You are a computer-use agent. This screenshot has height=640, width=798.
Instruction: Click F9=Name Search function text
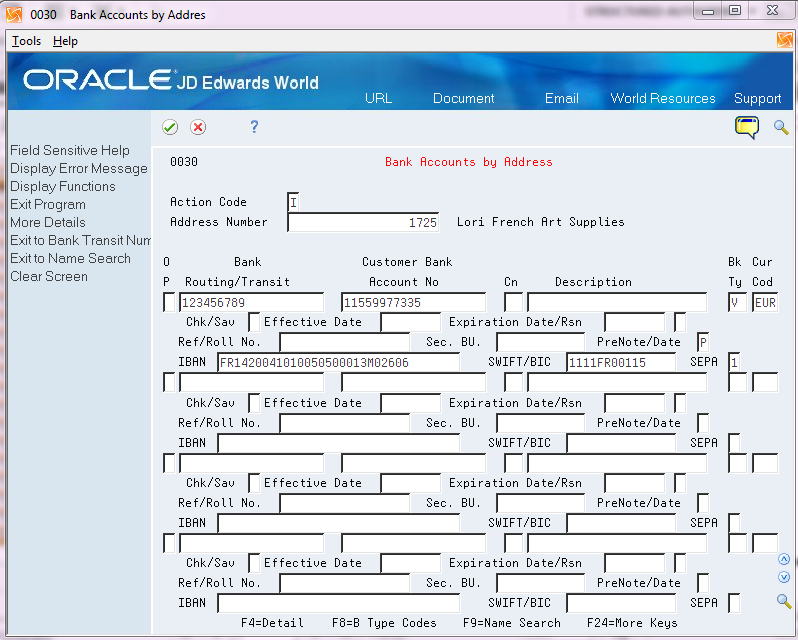[511, 623]
